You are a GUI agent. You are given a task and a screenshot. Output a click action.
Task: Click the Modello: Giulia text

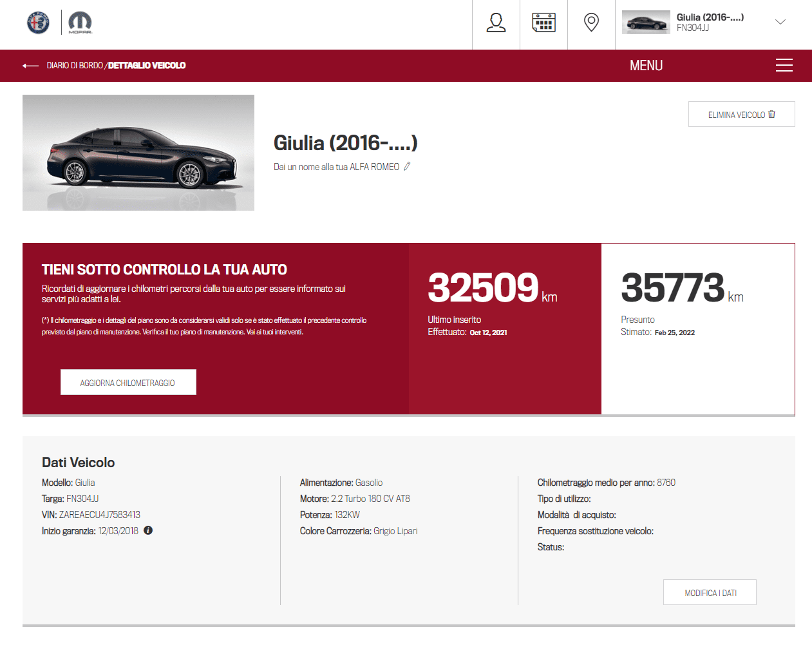coord(68,483)
